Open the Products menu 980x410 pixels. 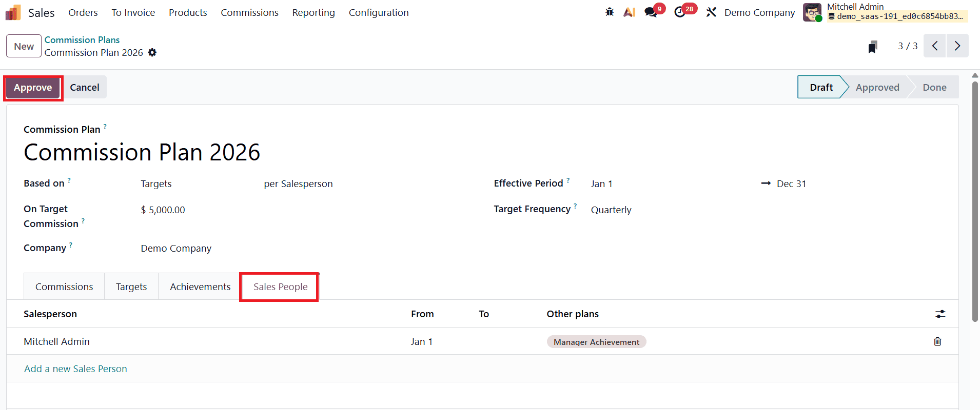(x=188, y=12)
